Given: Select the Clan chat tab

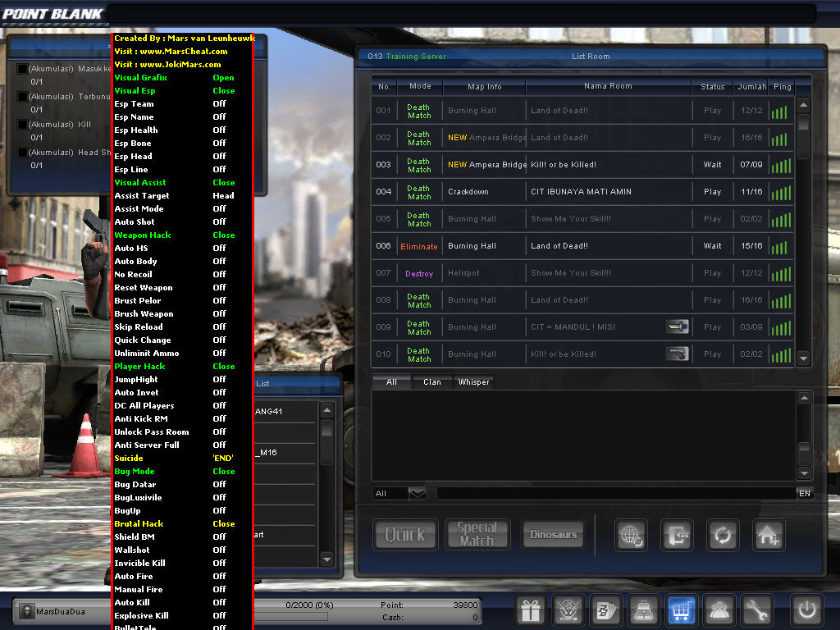Looking at the screenshot, I should [x=432, y=382].
